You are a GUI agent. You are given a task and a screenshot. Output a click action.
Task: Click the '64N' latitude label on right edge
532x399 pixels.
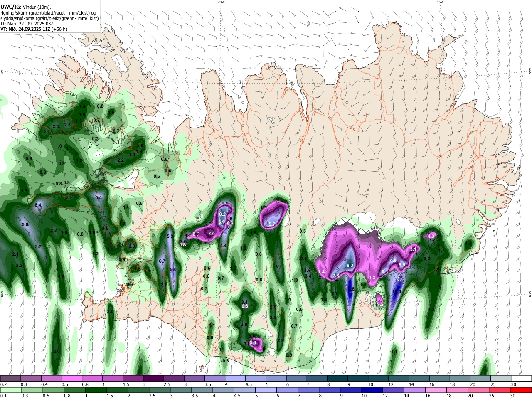tap(530, 294)
